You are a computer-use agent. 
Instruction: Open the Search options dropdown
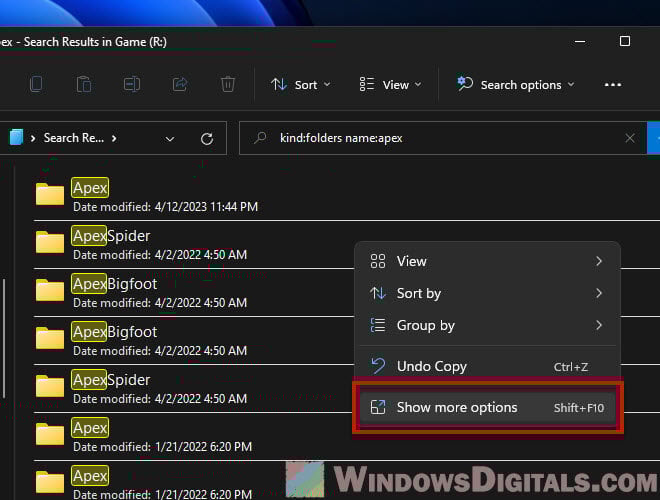[x=516, y=85]
